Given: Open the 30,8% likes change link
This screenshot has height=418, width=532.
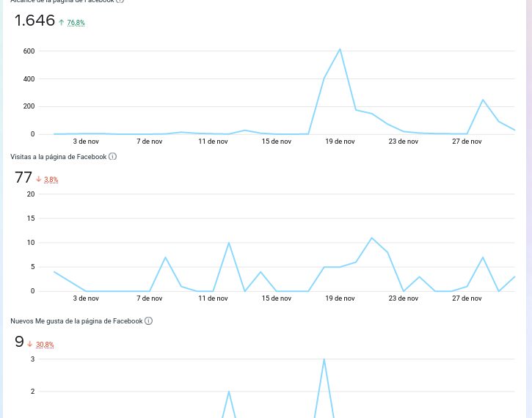Looking at the screenshot, I should point(45,345).
